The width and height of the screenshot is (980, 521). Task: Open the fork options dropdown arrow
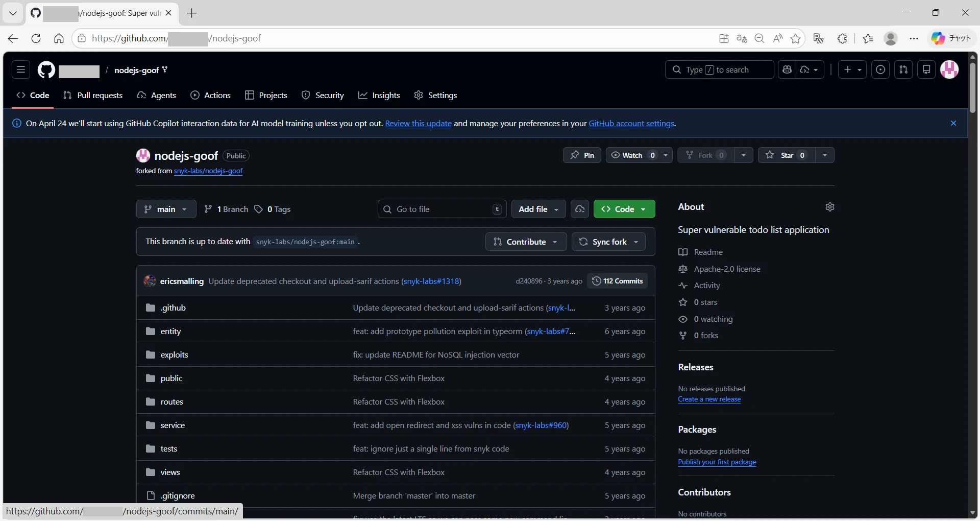744,155
